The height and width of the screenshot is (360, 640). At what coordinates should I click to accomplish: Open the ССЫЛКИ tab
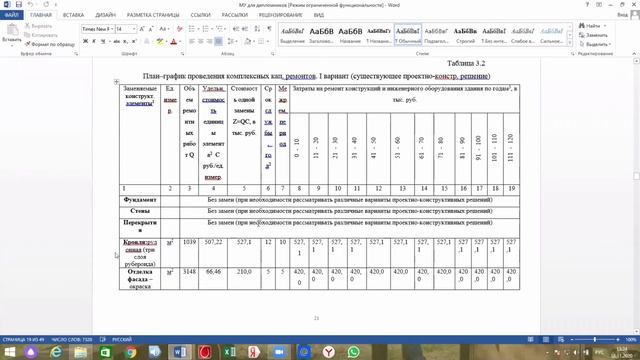click(200, 15)
